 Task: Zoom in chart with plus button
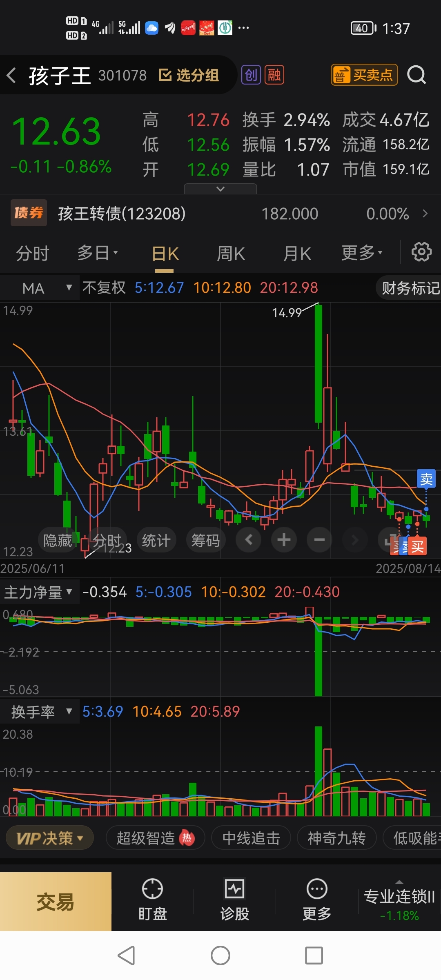284,540
